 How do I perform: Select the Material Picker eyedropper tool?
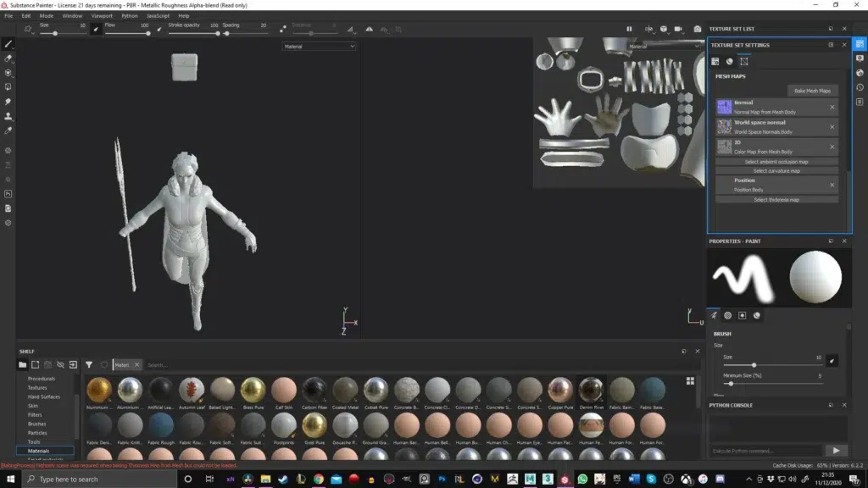(8, 131)
